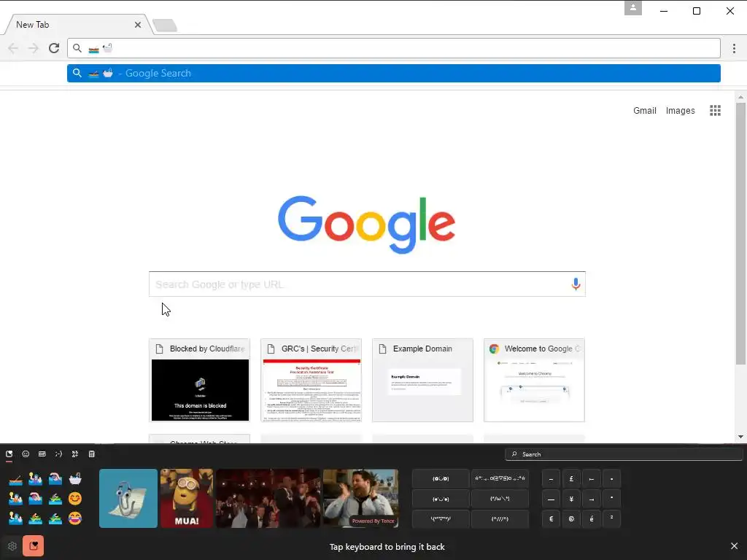Insert the bathtub emoji
The image size is (747, 560).
[75, 478]
